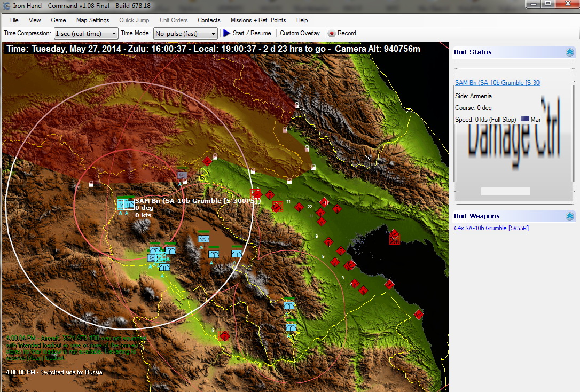Click the Iron Hand application title icon
Image resolution: width=580 pixels, height=392 pixels.
(x=6, y=5)
